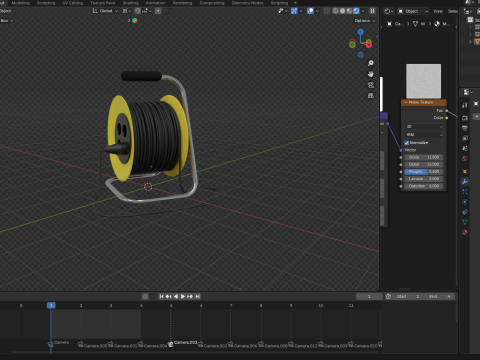Open Object Constraints properties tab
The image size is (480, 360).
point(465,212)
